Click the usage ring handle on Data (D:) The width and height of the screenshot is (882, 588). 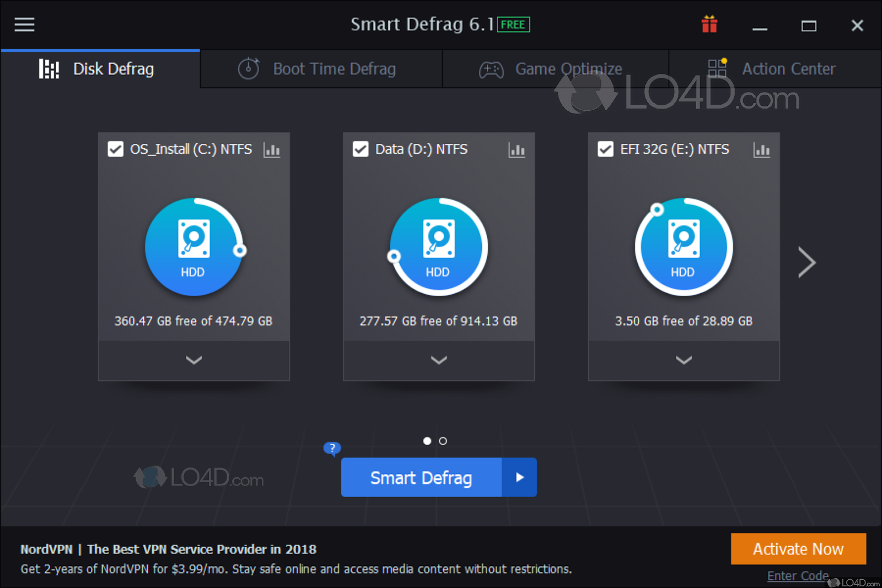394,256
